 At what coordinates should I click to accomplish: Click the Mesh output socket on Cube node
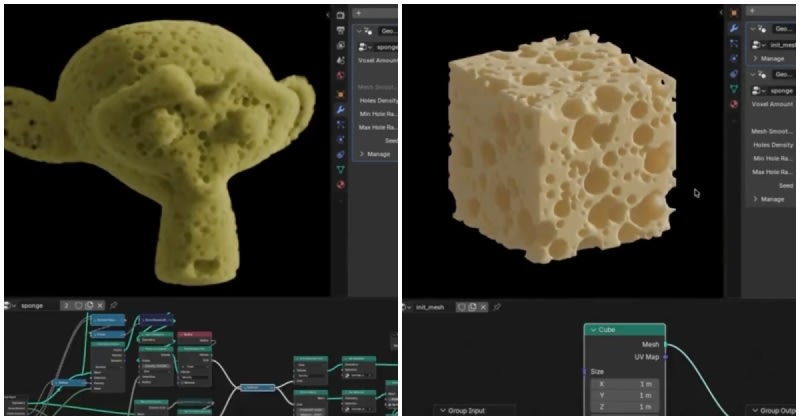665,345
